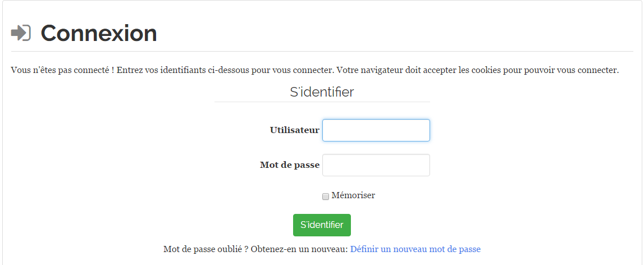Screen dimensions: 644x265
Task: Click the "Entrez vos identifiants ci-dessous" sentence
Action: pyautogui.click(x=225, y=71)
